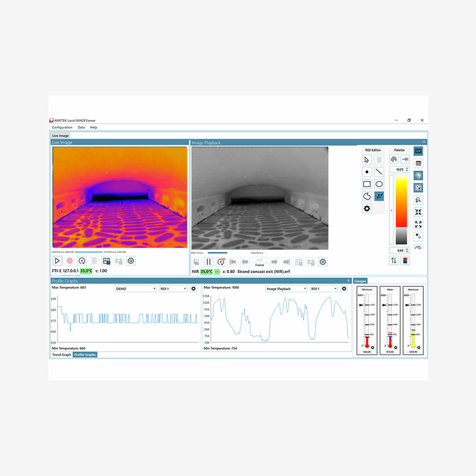Viewport: 476px width, 476px height.
Task: Select the Ellipse ROI drawing tool
Action: point(379,184)
